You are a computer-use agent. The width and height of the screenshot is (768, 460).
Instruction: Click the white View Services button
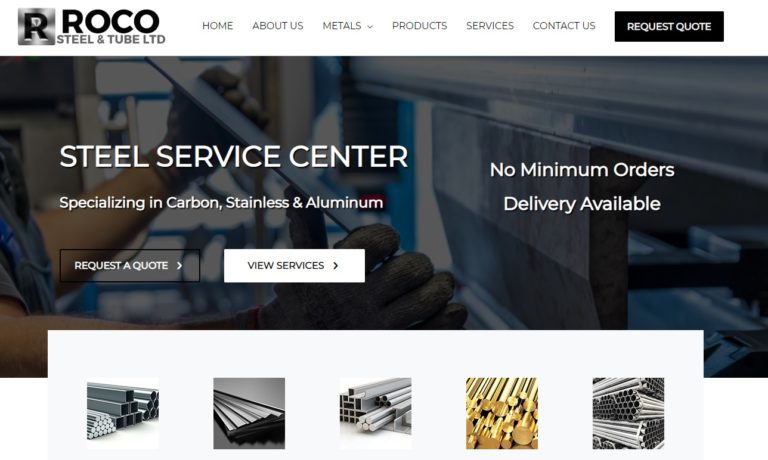(294, 266)
